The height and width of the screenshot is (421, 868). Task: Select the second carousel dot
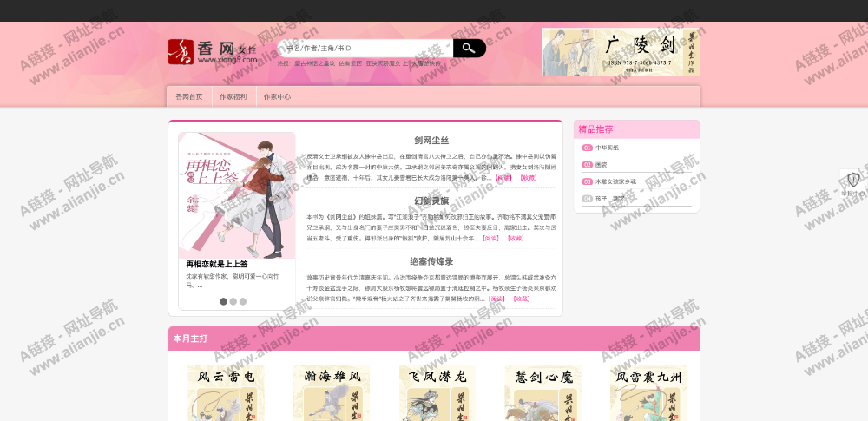[x=233, y=301]
